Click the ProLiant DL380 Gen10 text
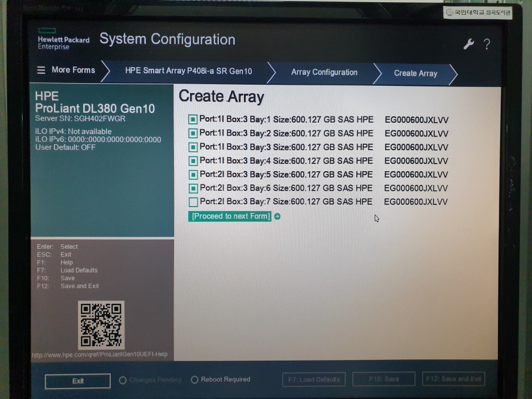The height and width of the screenshot is (399, 532). pyautogui.click(x=95, y=108)
